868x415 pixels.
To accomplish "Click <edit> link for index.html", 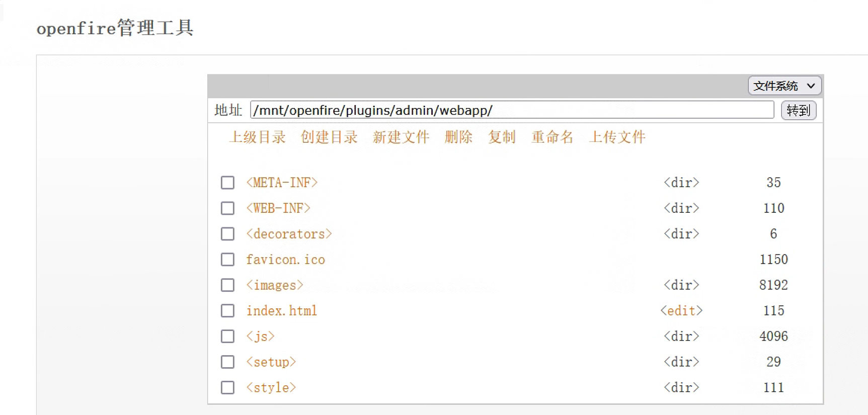I will 681,311.
